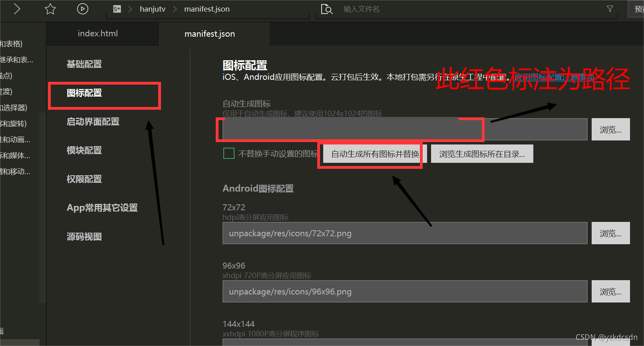The height and width of the screenshot is (346, 644).
Task: Expand breadcrumb chevron before hanjutv
Action: (130, 9)
